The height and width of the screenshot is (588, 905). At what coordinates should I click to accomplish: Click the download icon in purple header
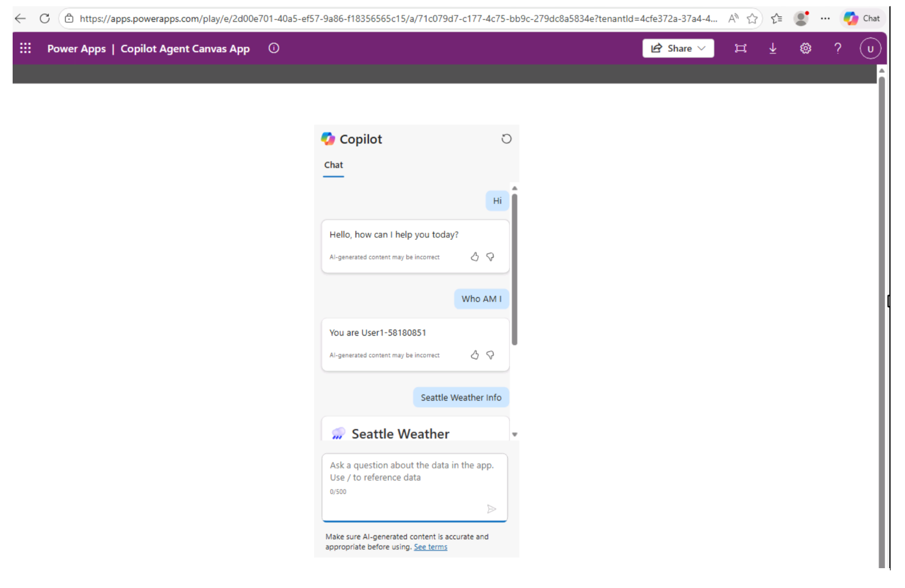tap(773, 48)
